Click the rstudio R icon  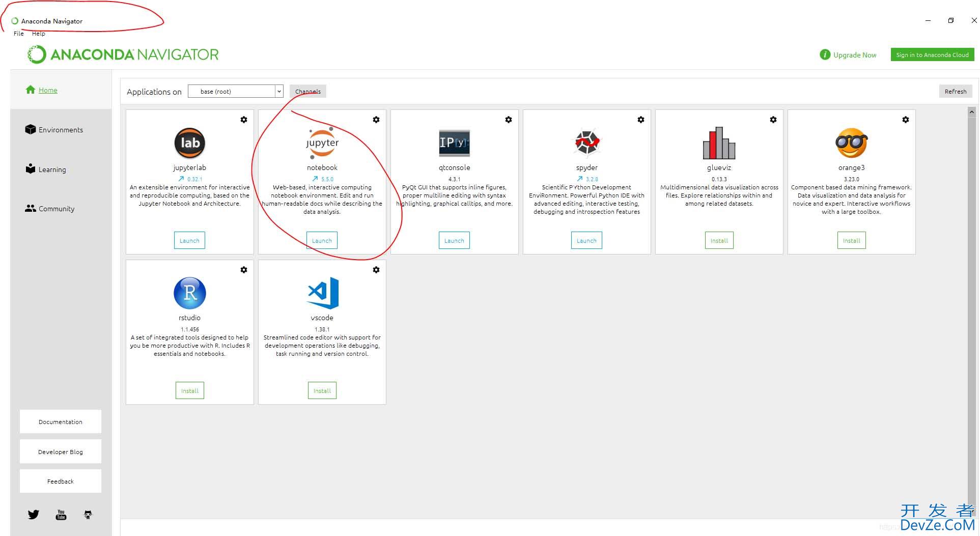189,293
